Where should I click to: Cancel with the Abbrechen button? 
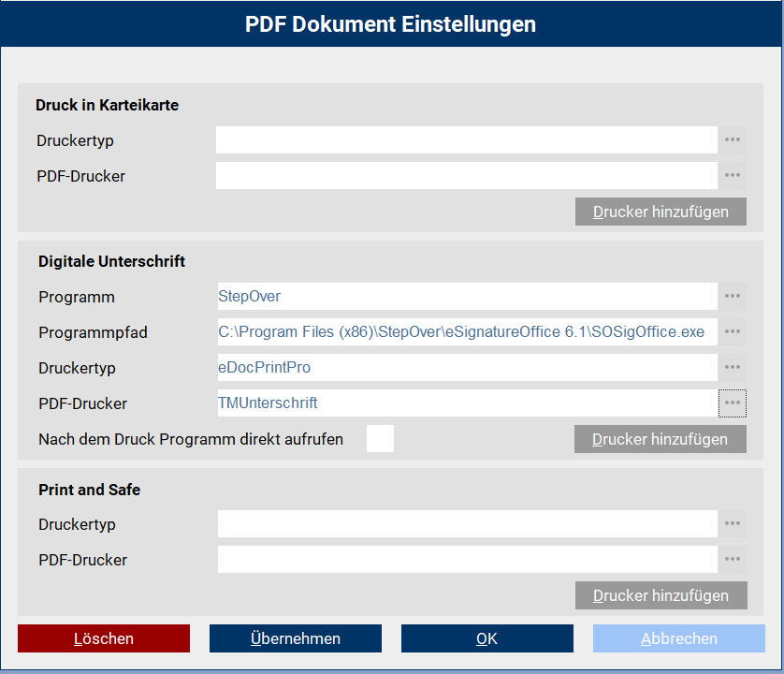pos(678,638)
